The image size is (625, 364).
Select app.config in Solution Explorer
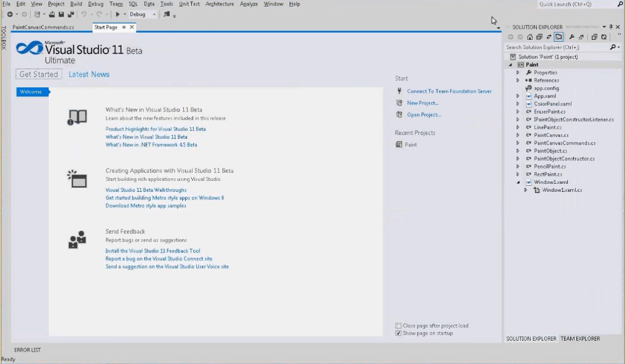coord(546,89)
